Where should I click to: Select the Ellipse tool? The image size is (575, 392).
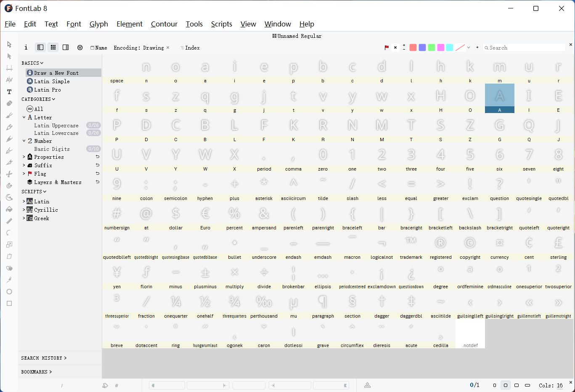tap(9, 292)
